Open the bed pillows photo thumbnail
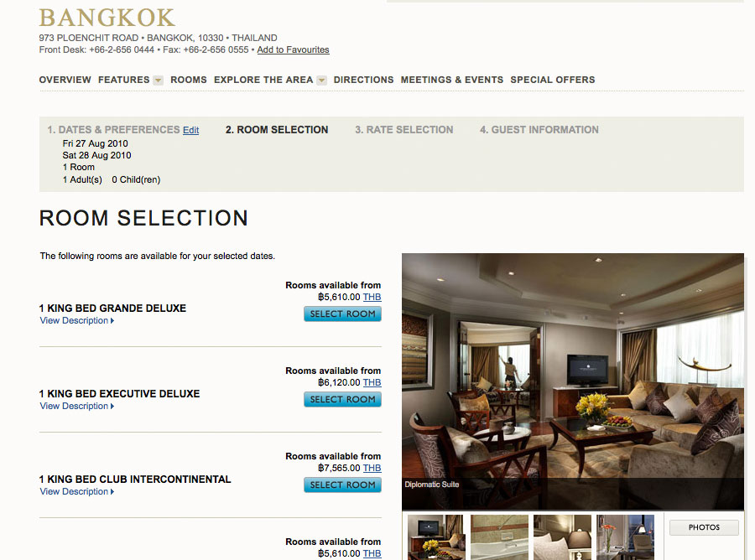The height and width of the screenshot is (560, 755). 562,537
